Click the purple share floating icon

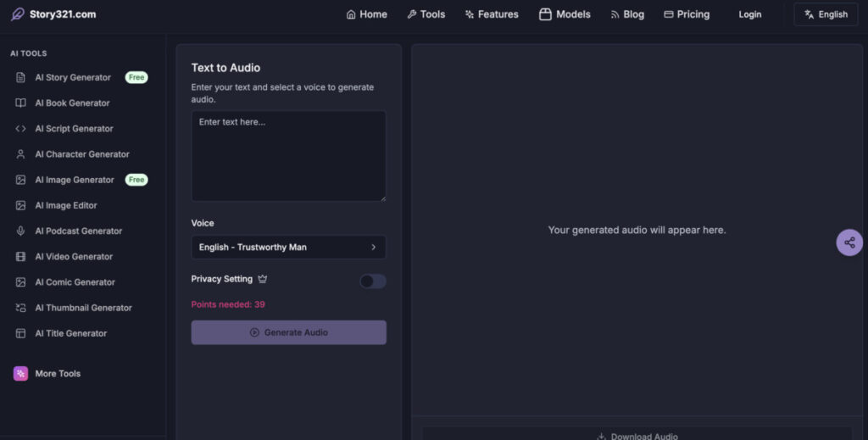tap(849, 242)
